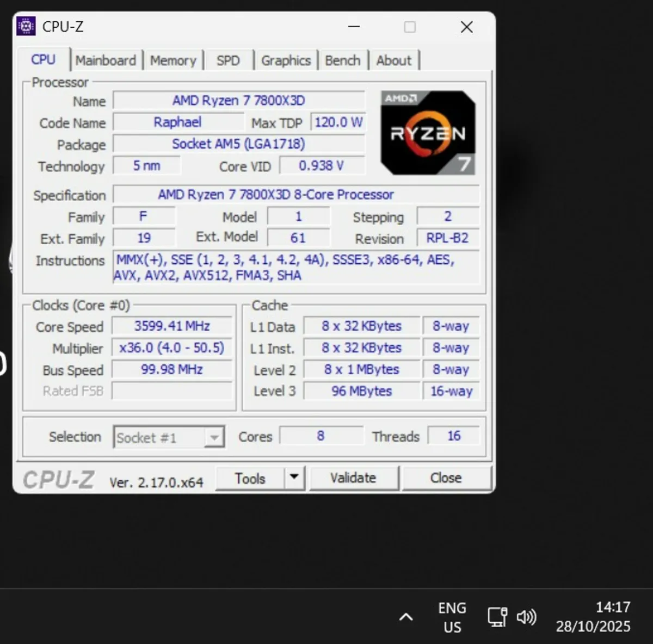
Task: Click the Tools button
Action: 251,478
